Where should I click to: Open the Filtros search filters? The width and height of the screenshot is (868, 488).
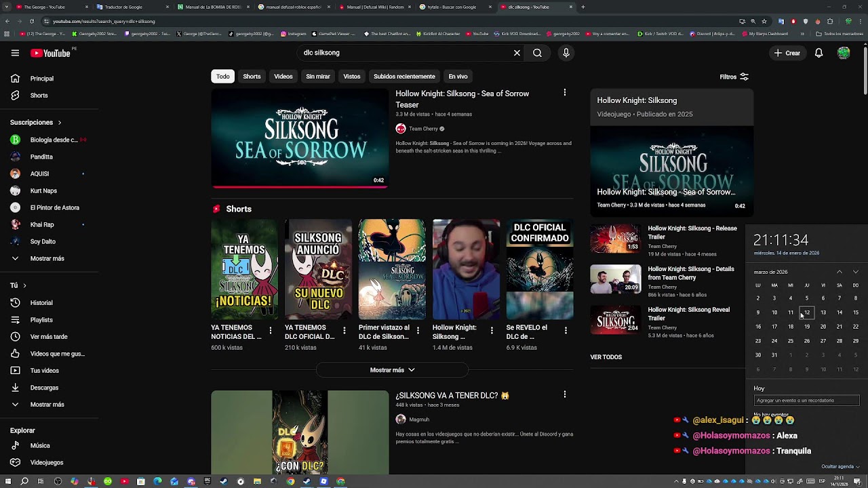(x=734, y=77)
